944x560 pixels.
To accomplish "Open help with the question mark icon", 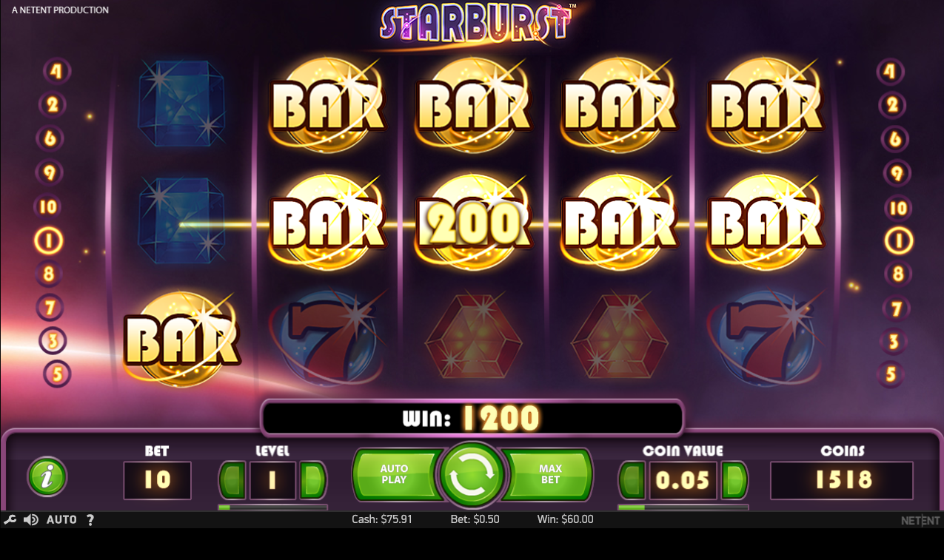I will tap(90, 519).
